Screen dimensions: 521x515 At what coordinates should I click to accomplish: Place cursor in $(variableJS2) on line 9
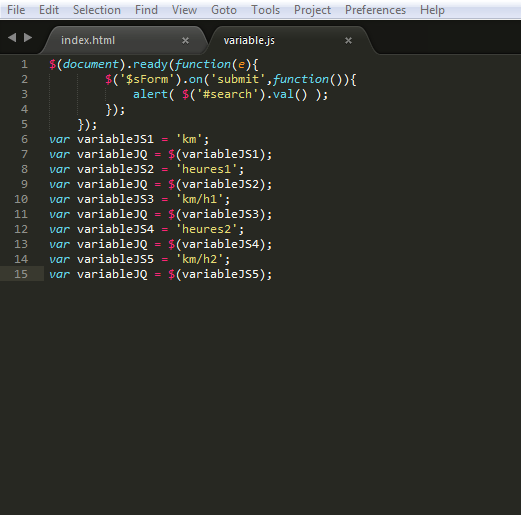click(x=217, y=184)
